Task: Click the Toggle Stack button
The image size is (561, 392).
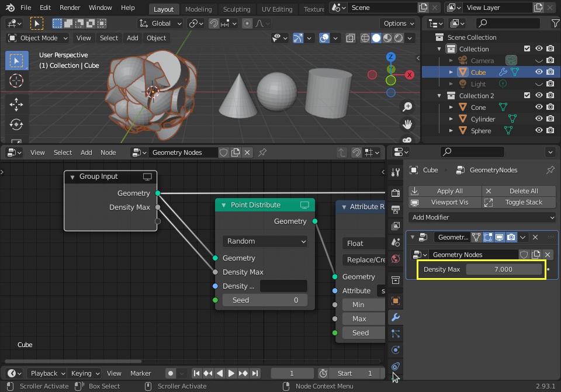Action: click(519, 203)
